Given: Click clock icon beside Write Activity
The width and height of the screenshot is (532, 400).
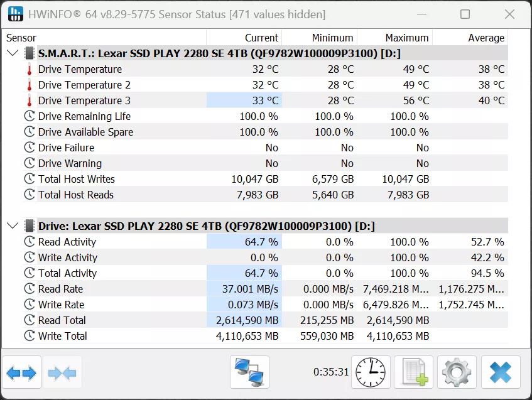Looking at the screenshot, I should point(30,257).
